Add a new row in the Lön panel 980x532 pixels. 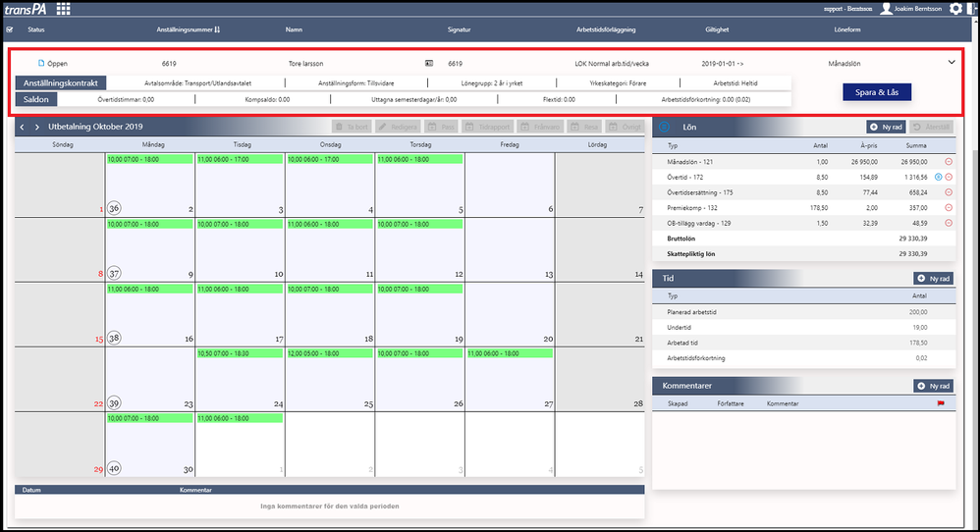(886, 127)
